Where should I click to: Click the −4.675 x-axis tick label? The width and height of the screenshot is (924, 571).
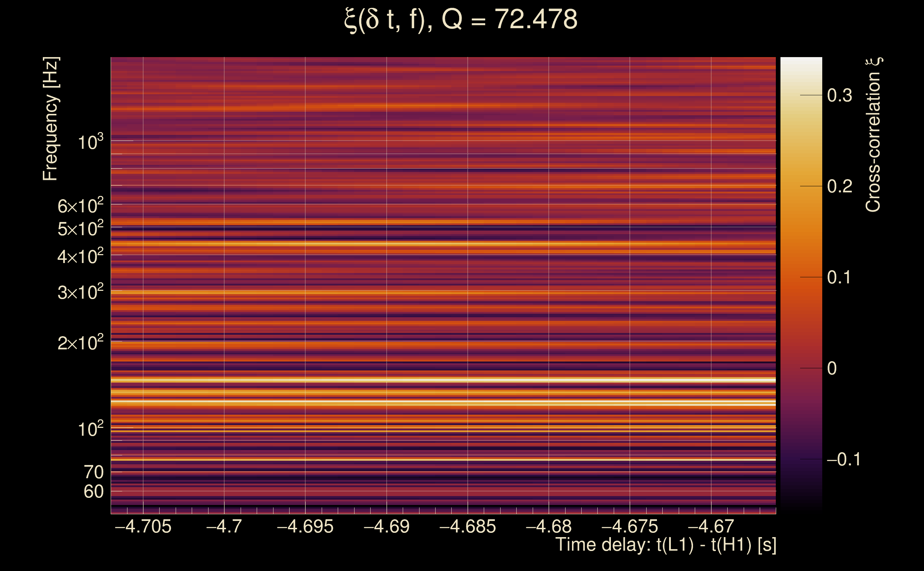(x=630, y=526)
